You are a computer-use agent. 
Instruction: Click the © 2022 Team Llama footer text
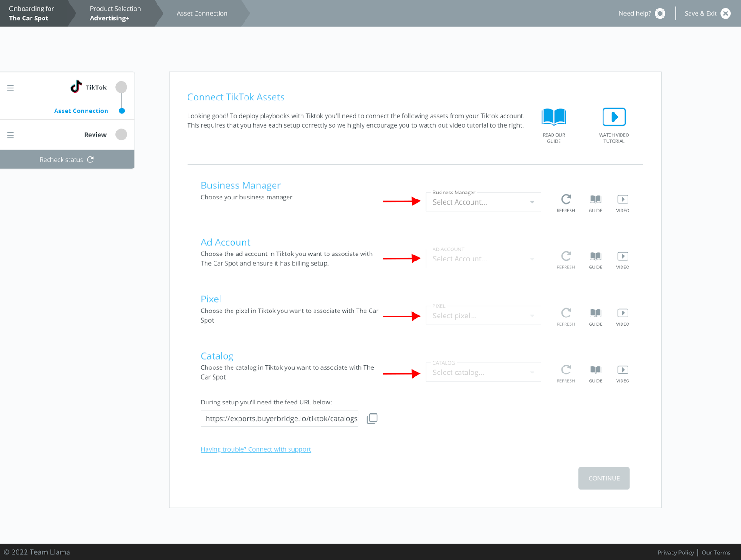tap(37, 552)
